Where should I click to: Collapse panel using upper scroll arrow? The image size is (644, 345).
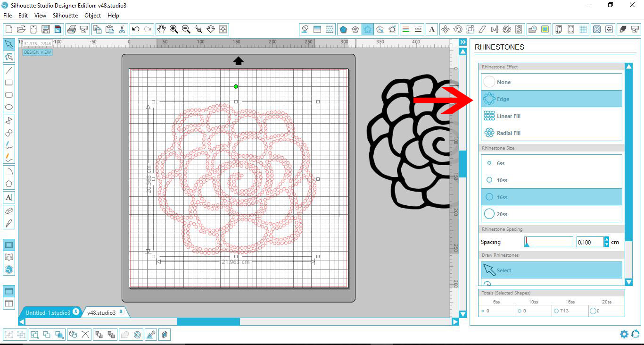point(629,66)
